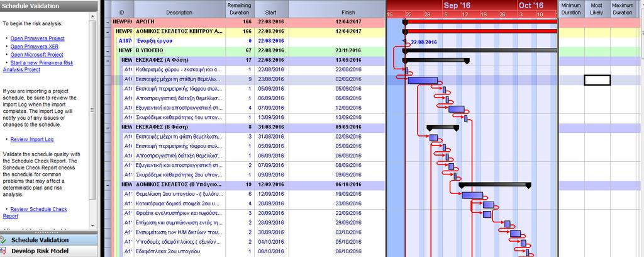Select the Σκυρόδεμα καθαριότητας 1ου υπογ task

pyautogui.click(x=179, y=117)
